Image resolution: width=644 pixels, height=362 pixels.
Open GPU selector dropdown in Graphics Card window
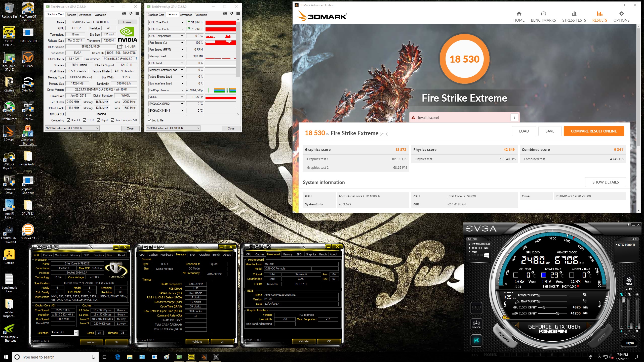coord(72,128)
